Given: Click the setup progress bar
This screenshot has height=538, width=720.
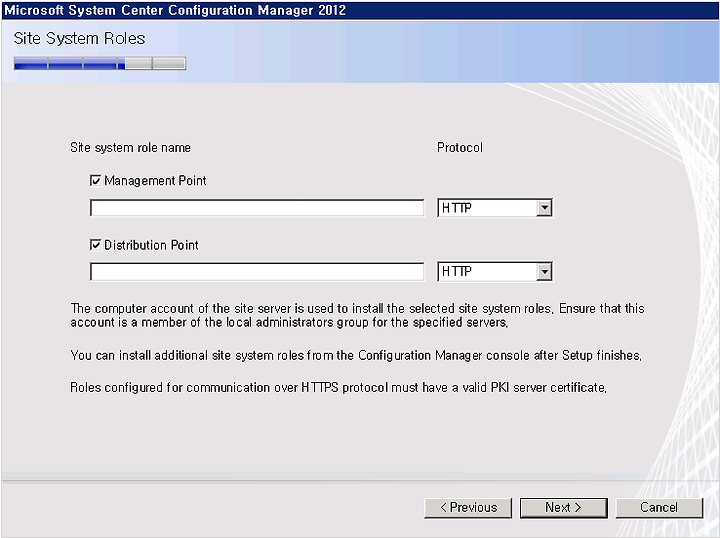Looking at the screenshot, I should tap(100, 63).
